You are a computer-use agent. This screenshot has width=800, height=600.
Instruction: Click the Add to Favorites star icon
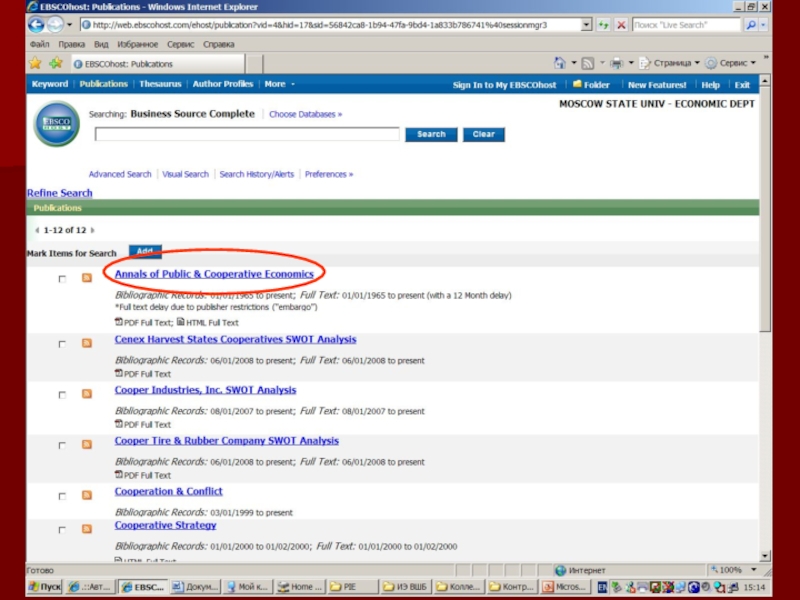tap(56, 63)
